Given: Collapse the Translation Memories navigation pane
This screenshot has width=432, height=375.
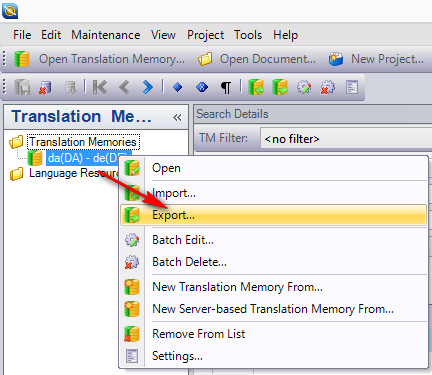Looking at the screenshot, I should click(x=177, y=117).
